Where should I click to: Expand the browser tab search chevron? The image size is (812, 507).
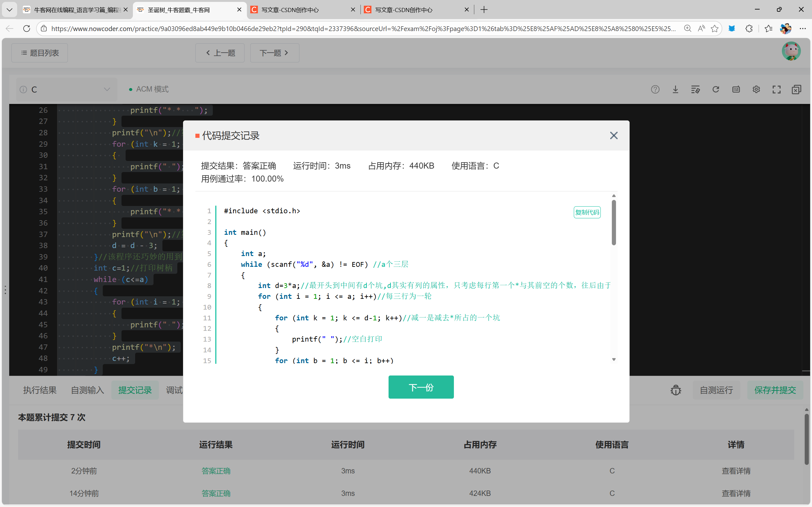click(10, 10)
